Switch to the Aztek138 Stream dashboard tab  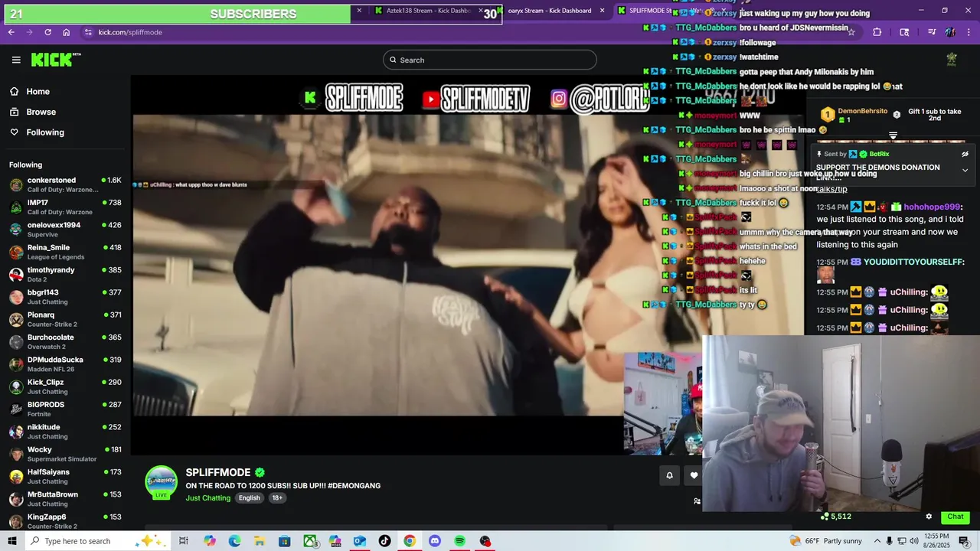tap(429, 11)
